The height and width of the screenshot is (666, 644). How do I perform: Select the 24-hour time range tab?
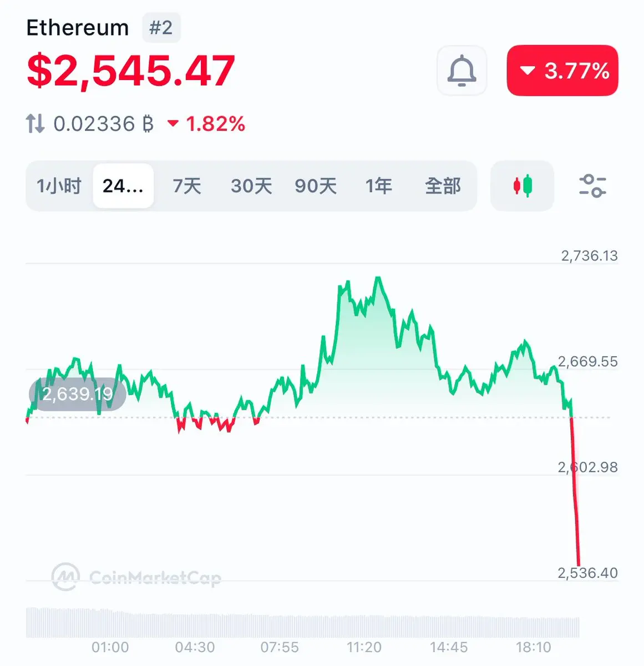click(x=123, y=186)
